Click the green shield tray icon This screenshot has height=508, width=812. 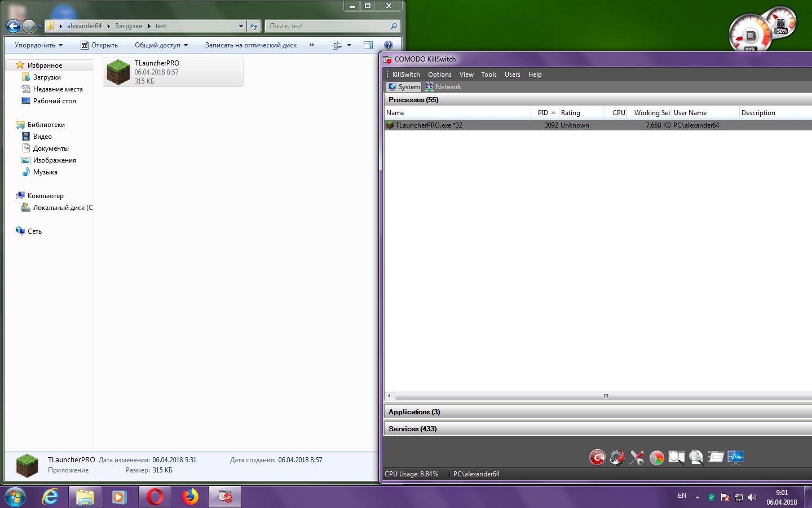pos(712,497)
